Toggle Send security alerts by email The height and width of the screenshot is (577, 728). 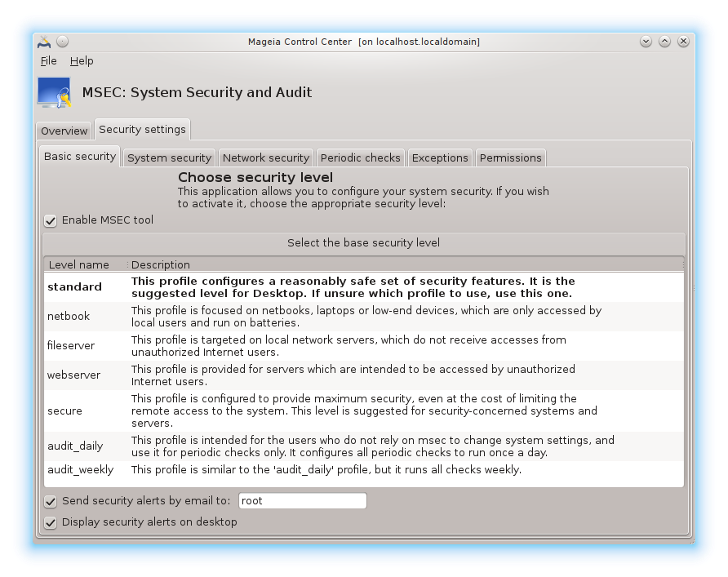pos(51,501)
